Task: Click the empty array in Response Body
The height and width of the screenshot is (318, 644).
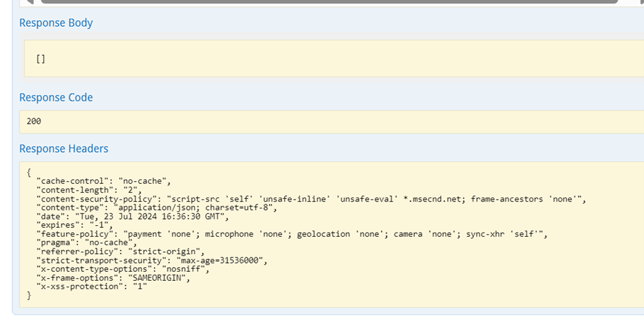Action: pyautogui.click(x=41, y=59)
